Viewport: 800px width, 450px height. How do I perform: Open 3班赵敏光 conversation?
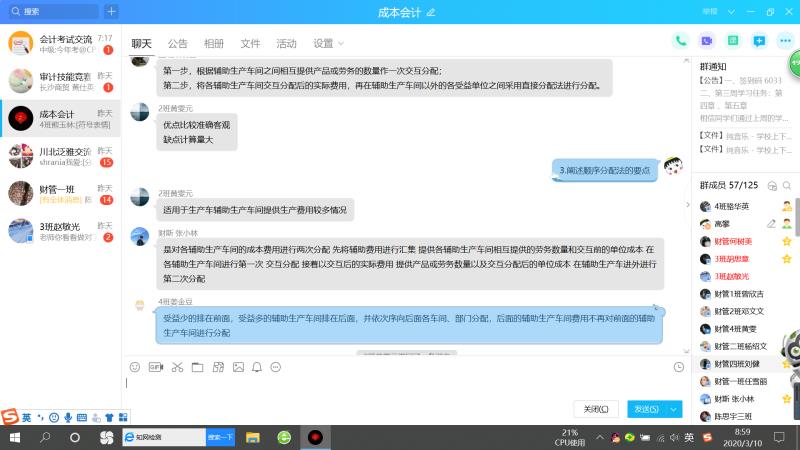pos(60,231)
